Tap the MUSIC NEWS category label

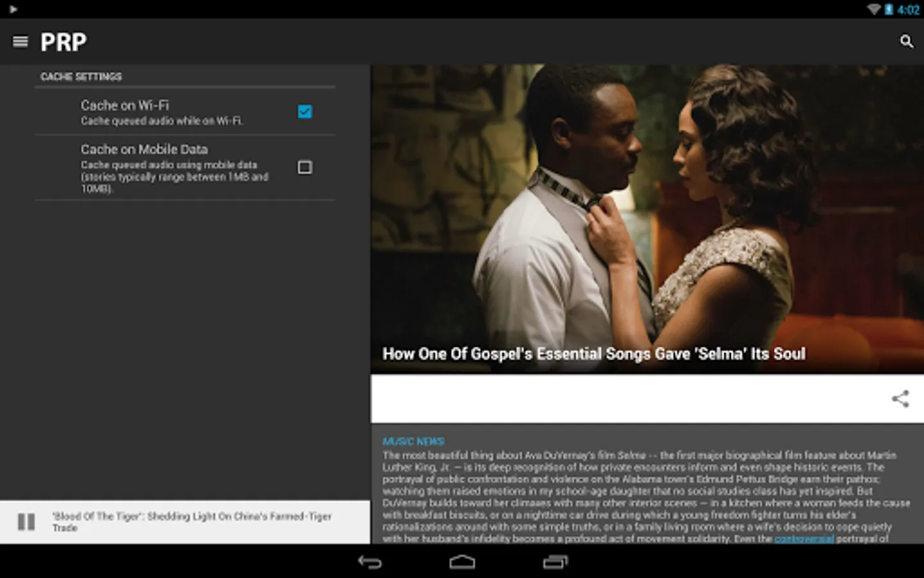pyautogui.click(x=413, y=442)
